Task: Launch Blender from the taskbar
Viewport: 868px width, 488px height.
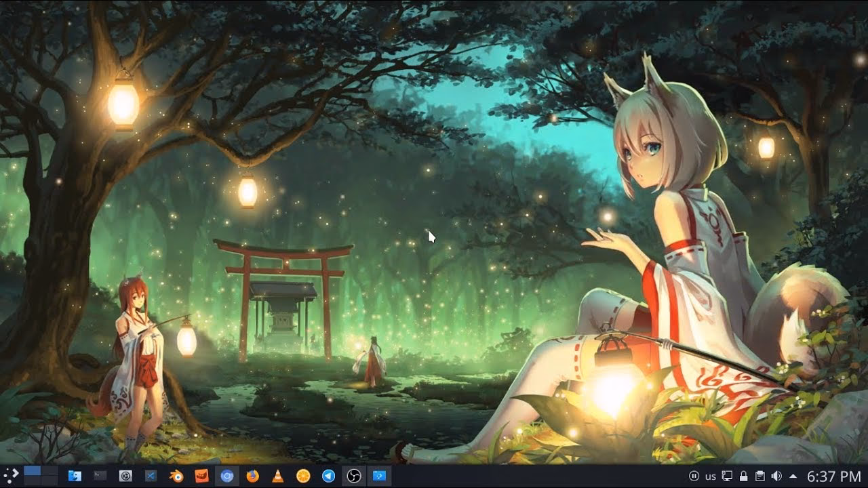Action: pos(176,476)
